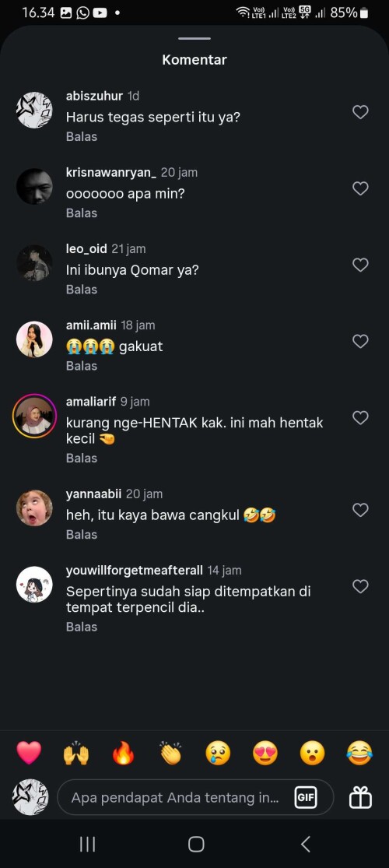This screenshot has width=389, height=868.
Task: Like abiszuhur's comment with the heart
Action: point(360,112)
